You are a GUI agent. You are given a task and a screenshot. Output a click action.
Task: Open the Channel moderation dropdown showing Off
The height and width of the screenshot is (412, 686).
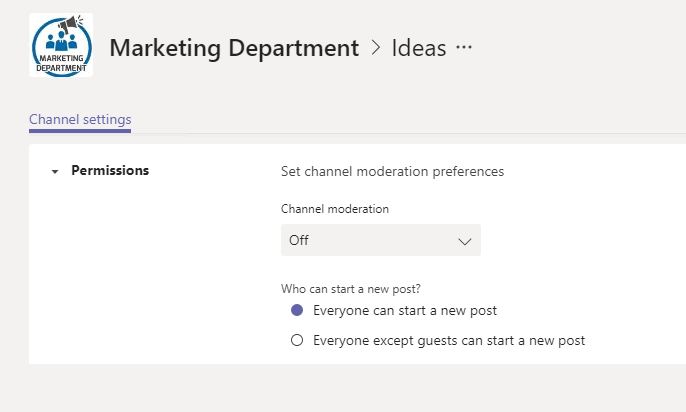pos(380,240)
